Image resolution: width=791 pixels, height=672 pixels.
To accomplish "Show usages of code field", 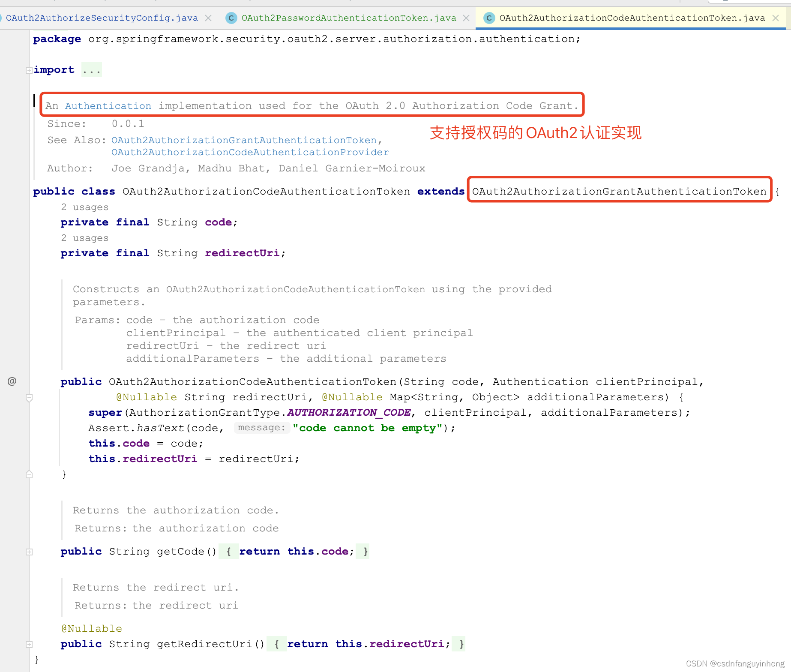I will (84, 207).
